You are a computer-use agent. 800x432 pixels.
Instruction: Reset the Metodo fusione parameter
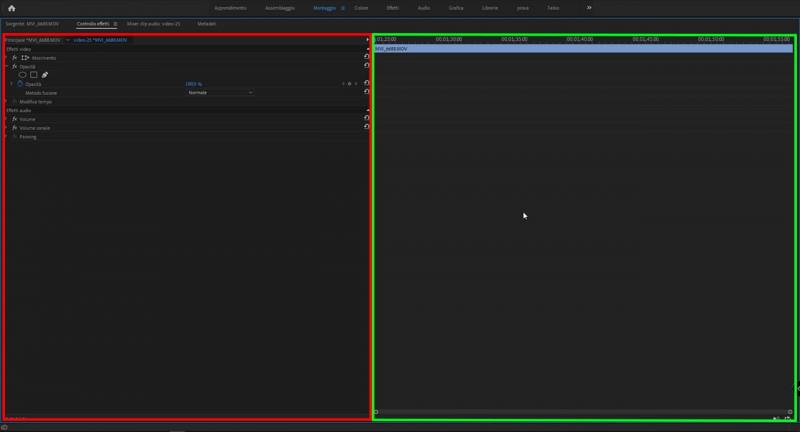[x=367, y=92]
